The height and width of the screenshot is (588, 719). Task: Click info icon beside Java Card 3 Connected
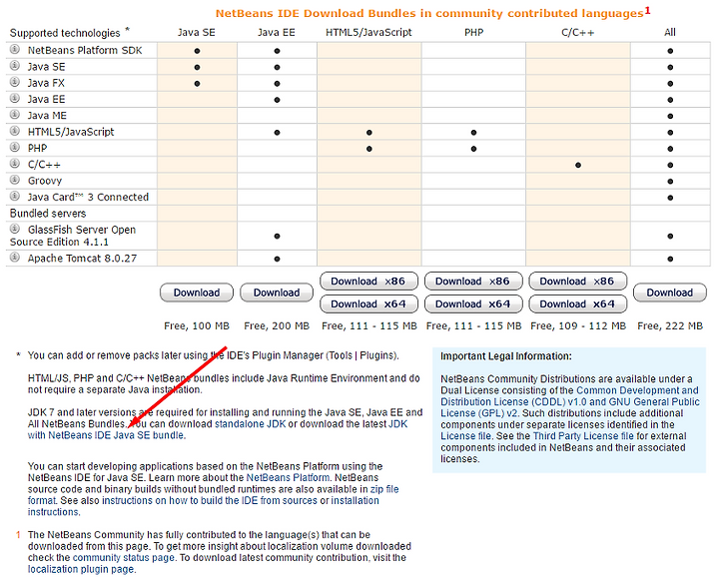point(15,196)
